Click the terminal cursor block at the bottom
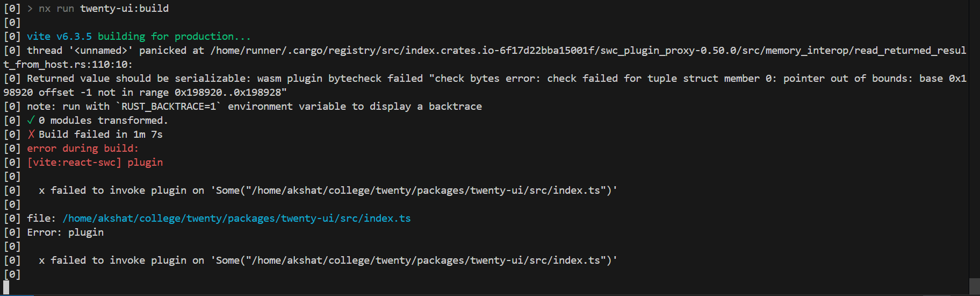This screenshot has width=980, height=296. (x=6, y=288)
